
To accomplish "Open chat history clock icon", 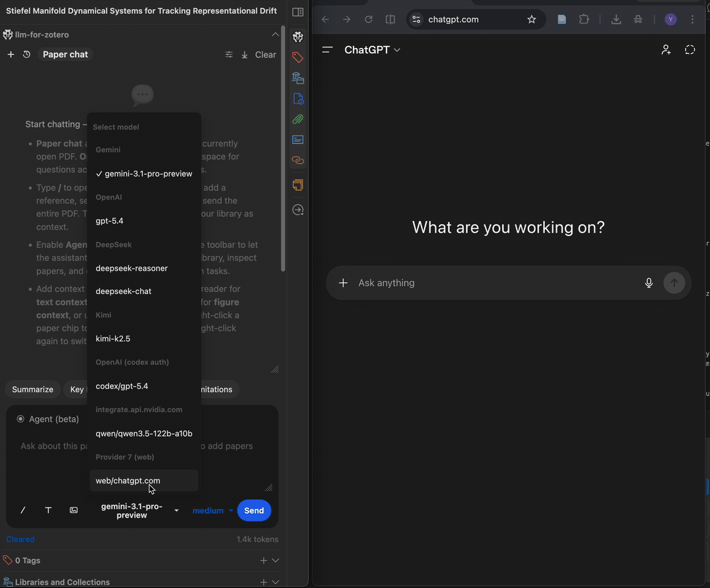I will point(27,55).
